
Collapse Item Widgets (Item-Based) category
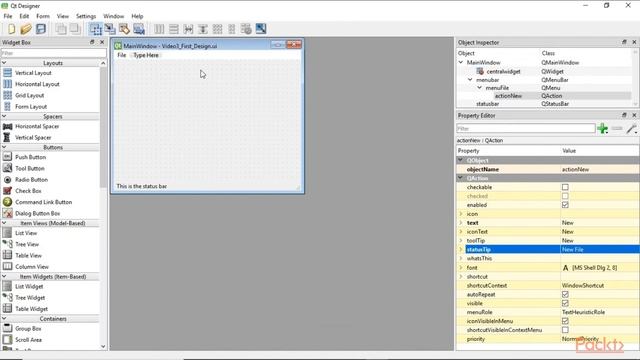4,277
